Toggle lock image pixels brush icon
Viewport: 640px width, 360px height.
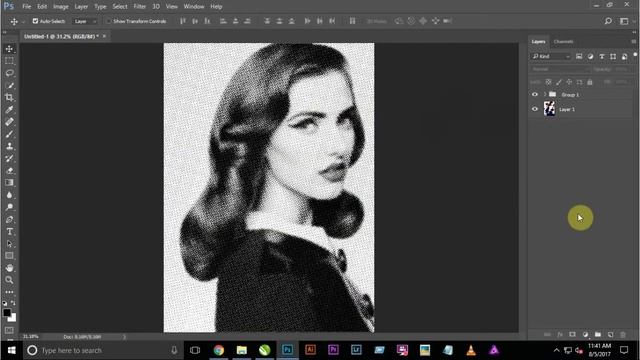click(559, 82)
